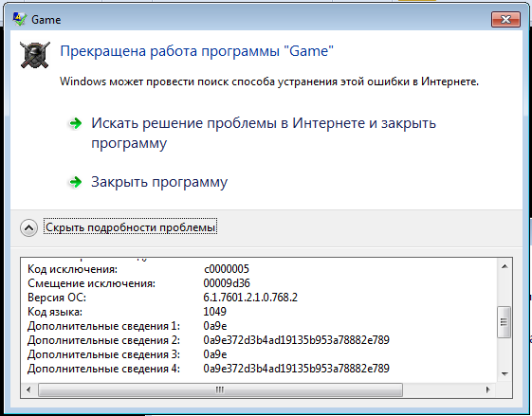
Task: Click Дополнительные сведения 4 label
Action: 103,369
